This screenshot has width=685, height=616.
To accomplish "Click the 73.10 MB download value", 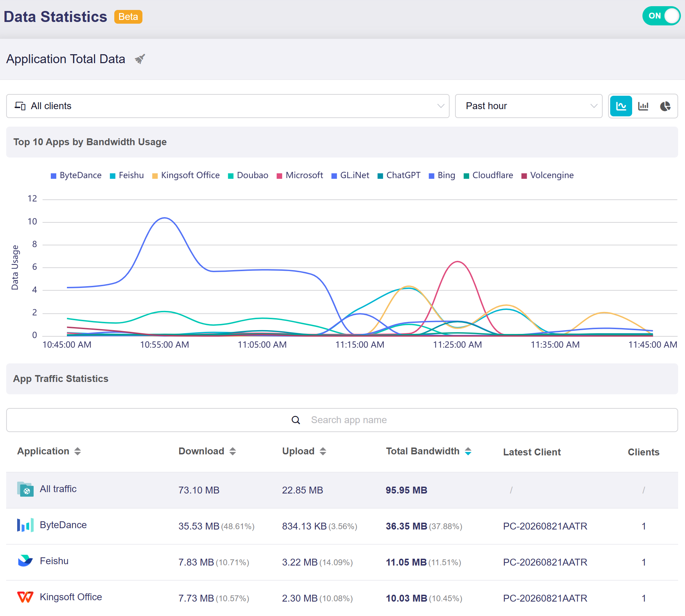I will click(x=199, y=490).
